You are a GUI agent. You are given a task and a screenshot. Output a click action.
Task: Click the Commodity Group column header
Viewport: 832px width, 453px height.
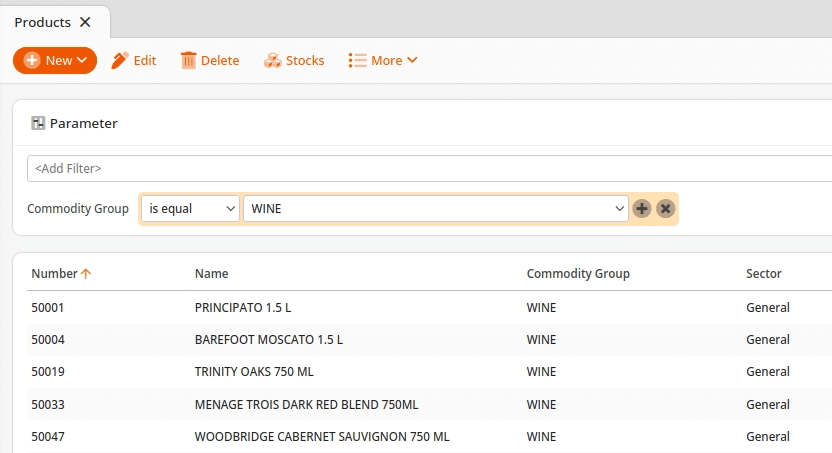coord(577,273)
